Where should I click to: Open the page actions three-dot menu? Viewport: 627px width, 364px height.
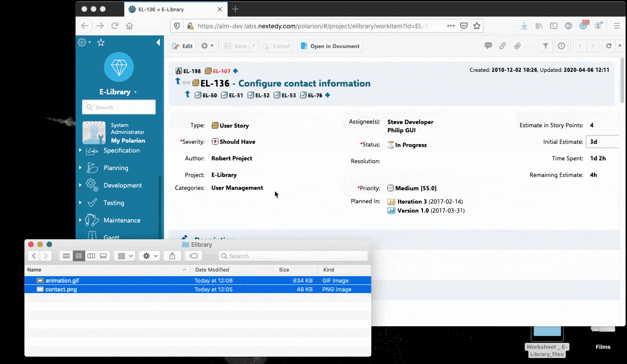click(x=451, y=26)
